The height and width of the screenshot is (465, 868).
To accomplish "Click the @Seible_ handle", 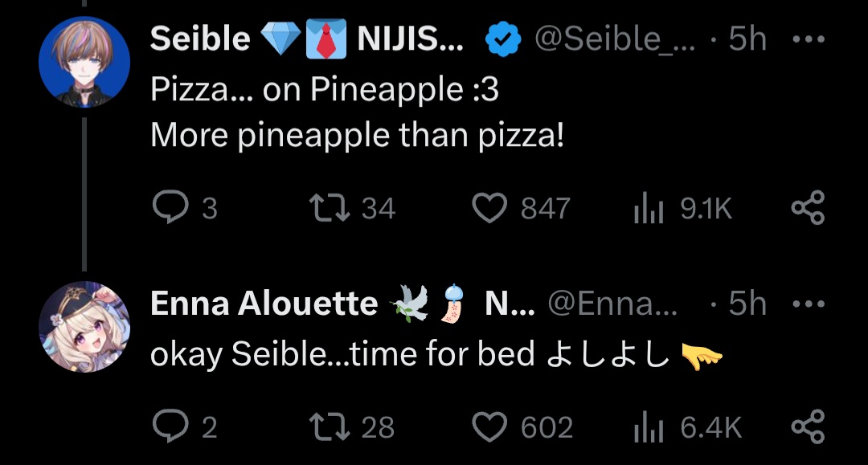I will click(x=615, y=39).
